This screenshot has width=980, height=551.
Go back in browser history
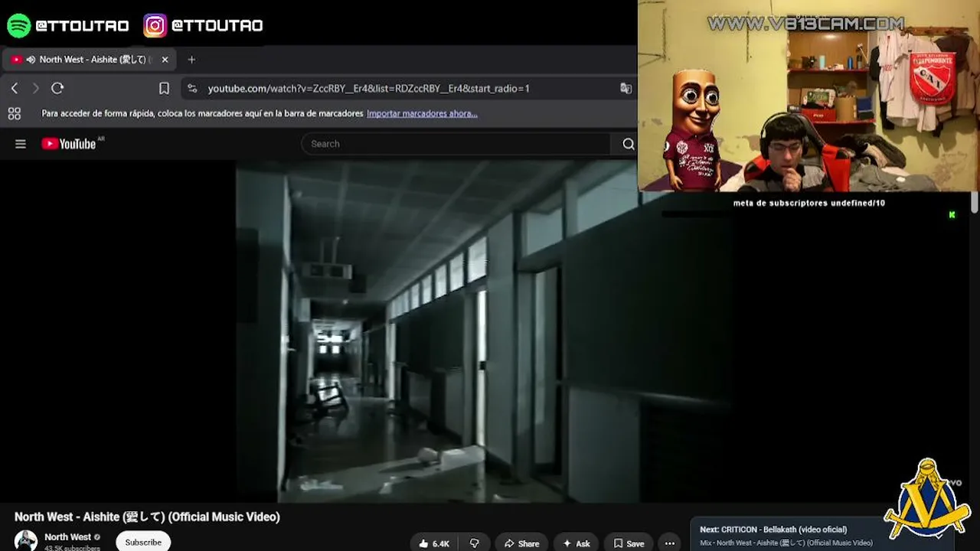(15, 88)
